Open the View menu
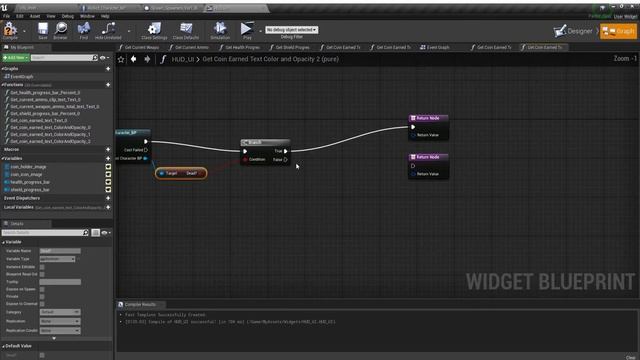Image resolution: width=640 pixels, height=360 pixels. [x=51, y=16]
